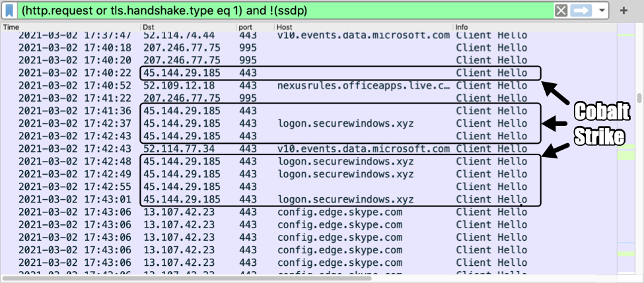644x283 pixels.
Task: Open the recent filters dropdown arrow
Action: [x=601, y=11]
